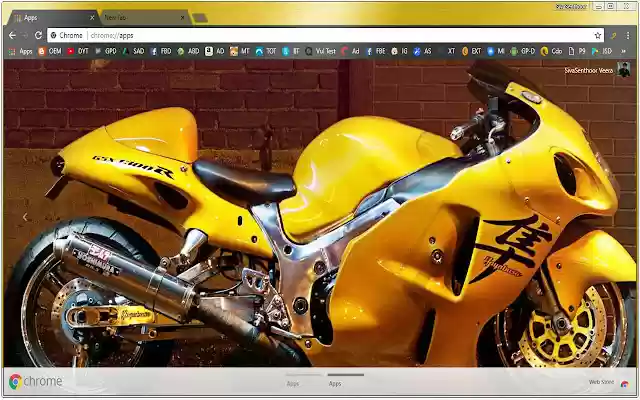Open the OYT bookmark
This screenshot has height=400, width=640.
pyautogui.click(x=78, y=51)
